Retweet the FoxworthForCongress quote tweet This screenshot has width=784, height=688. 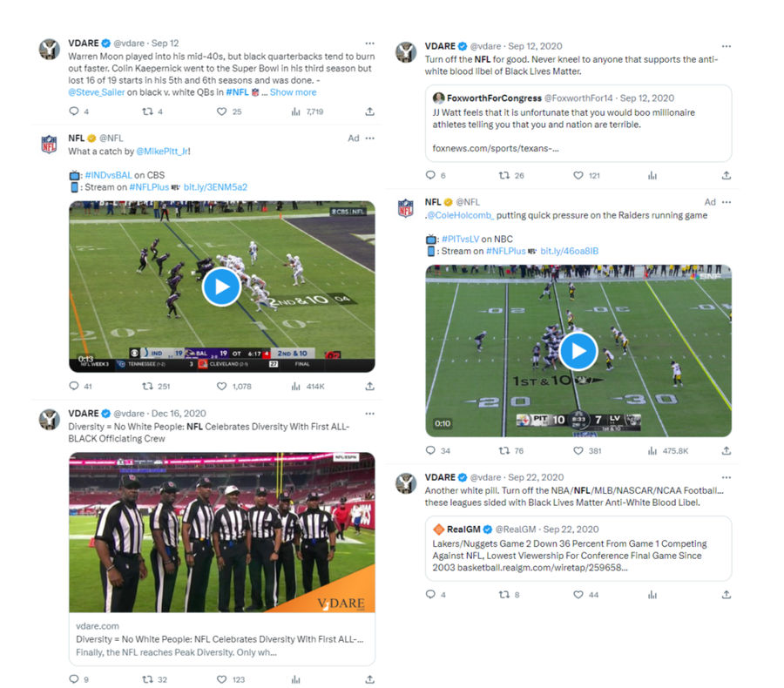click(x=504, y=176)
